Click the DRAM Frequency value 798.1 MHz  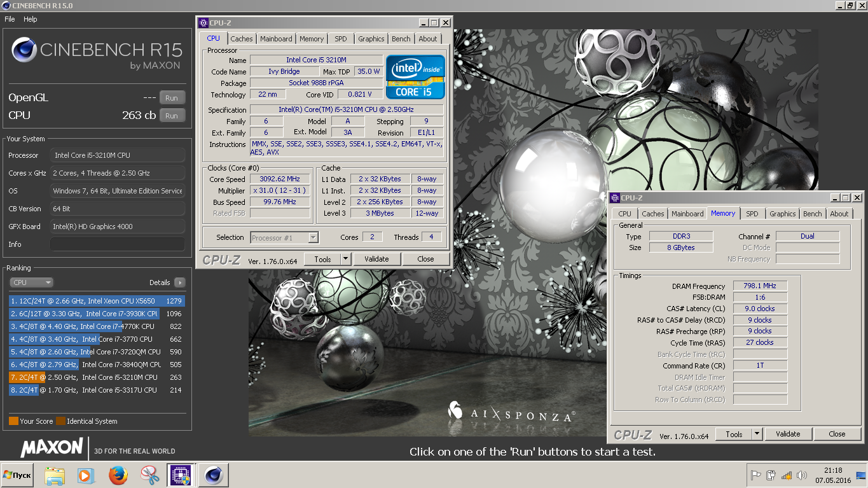pyautogui.click(x=760, y=286)
